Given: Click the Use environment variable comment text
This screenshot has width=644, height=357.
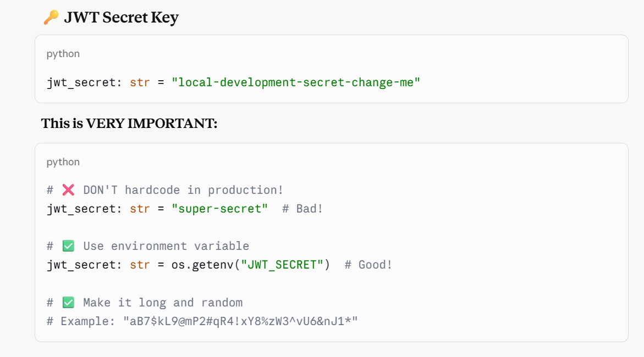Looking at the screenshot, I should 166,246.
